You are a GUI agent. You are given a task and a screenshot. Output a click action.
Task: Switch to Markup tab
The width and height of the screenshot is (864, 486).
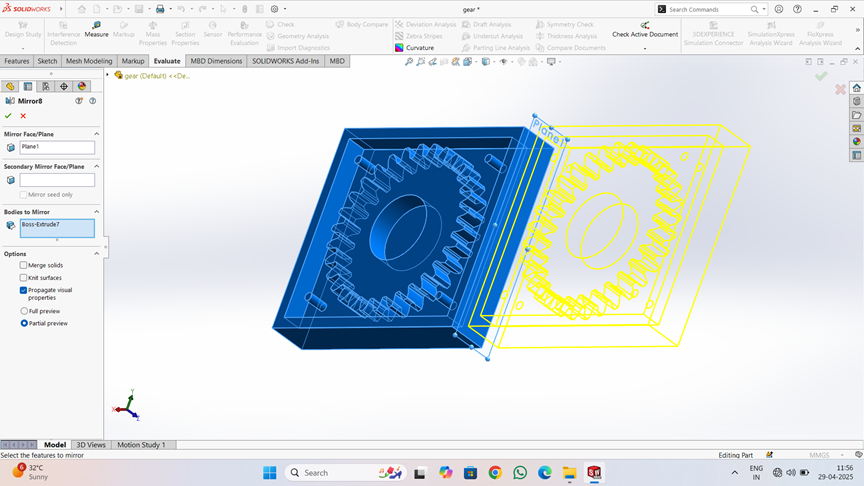(133, 61)
